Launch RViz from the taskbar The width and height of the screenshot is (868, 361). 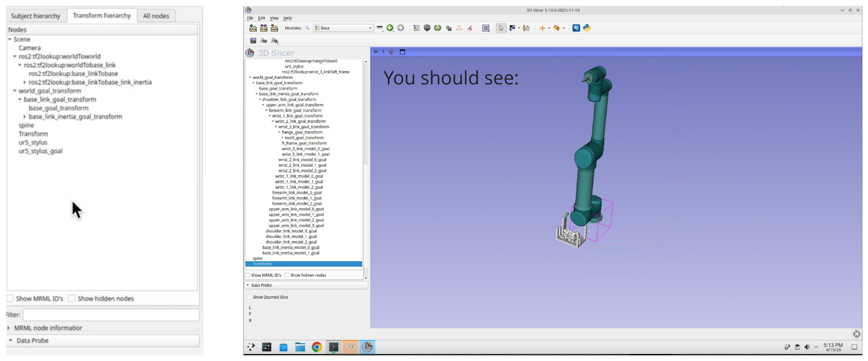pos(350,347)
